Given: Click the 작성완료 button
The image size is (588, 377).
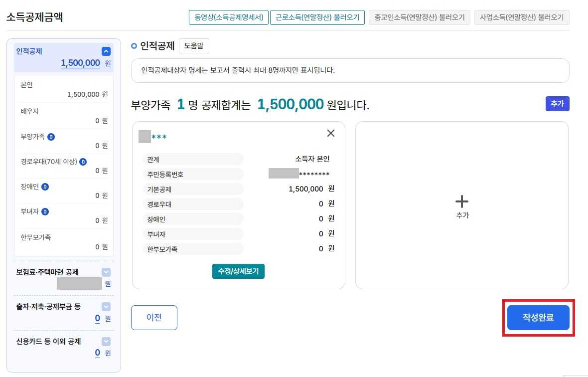Looking at the screenshot, I should tap(538, 317).
